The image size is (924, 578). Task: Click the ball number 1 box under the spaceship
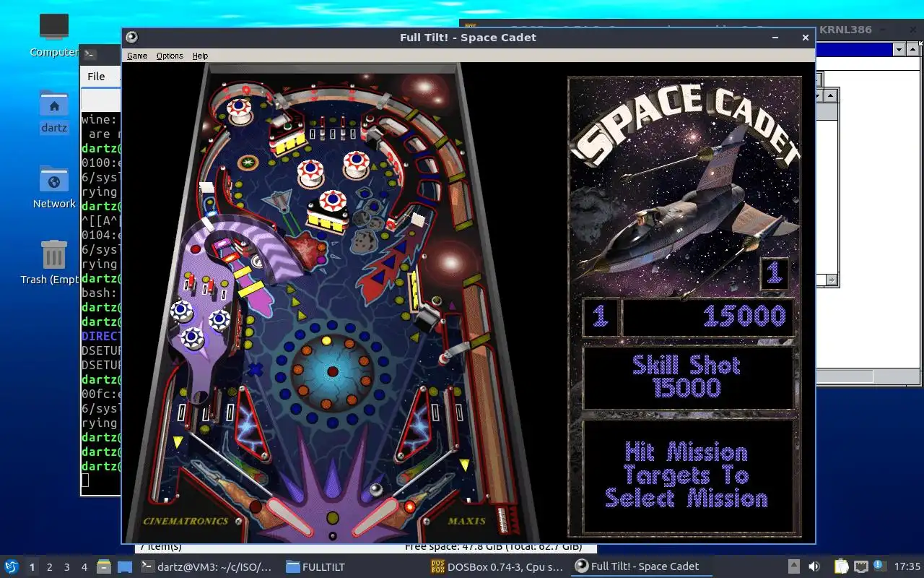click(774, 273)
